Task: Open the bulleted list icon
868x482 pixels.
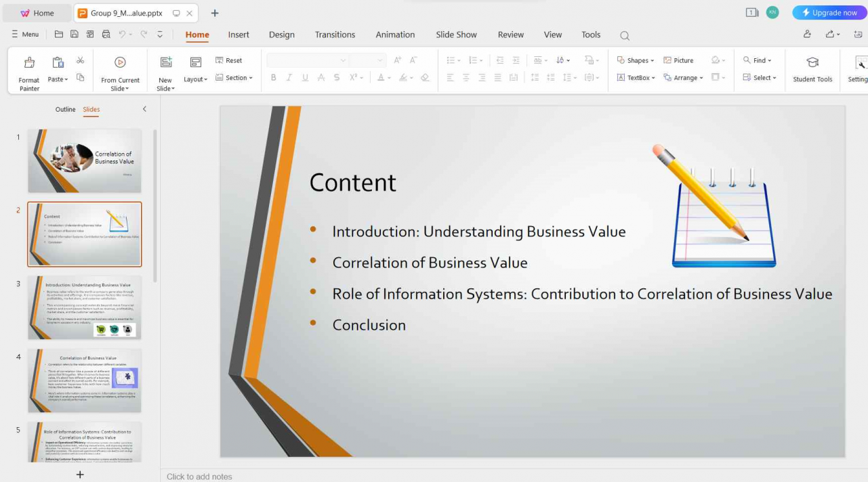Action: (450, 60)
